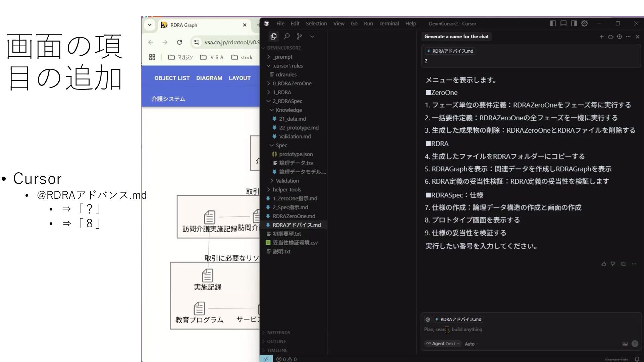Image resolution: width=644 pixels, height=362 pixels.
Task: Open the Agent mode selector
Action: [x=443, y=344]
